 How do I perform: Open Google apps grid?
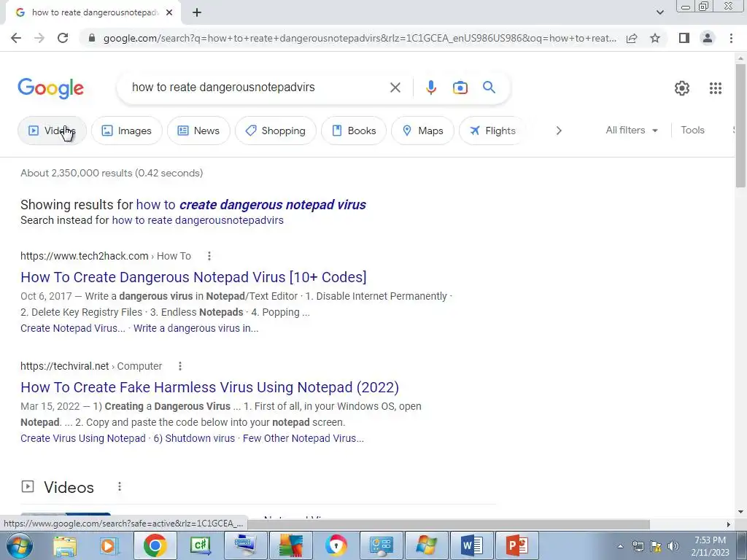tap(715, 88)
